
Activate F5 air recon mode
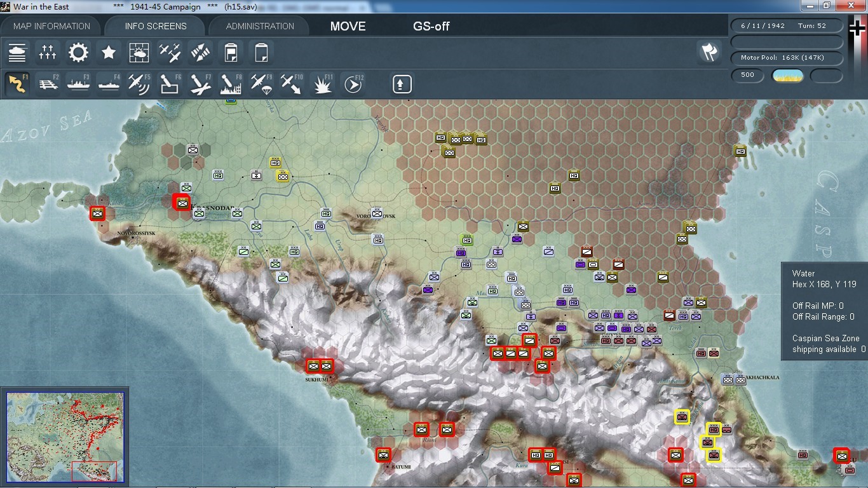click(x=139, y=84)
